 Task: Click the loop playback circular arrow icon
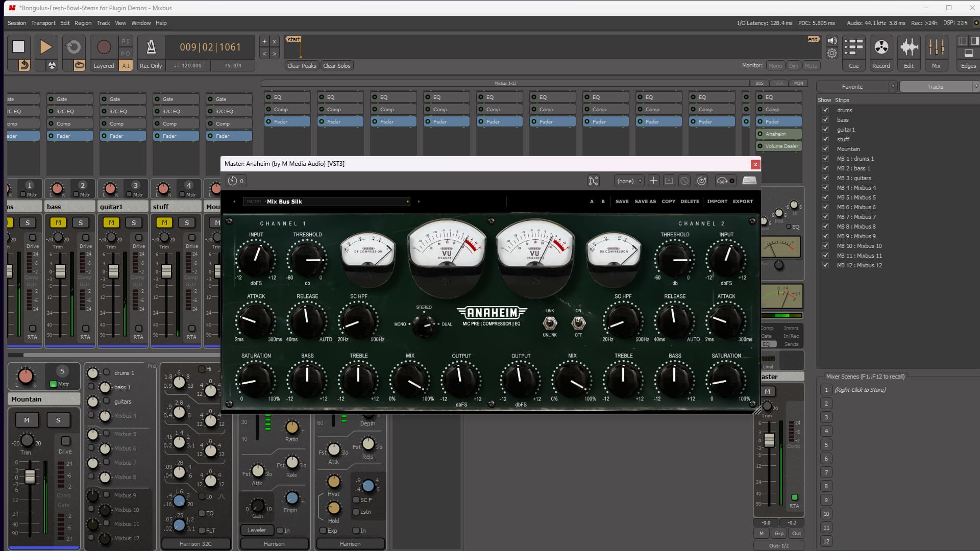[x=73, y=46]
